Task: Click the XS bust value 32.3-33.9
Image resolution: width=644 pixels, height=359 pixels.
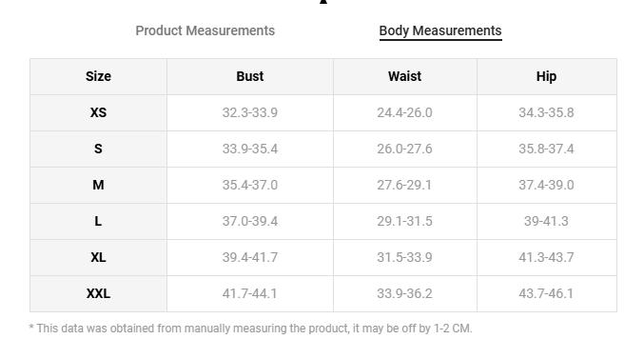Action: (x=250, y=112)
